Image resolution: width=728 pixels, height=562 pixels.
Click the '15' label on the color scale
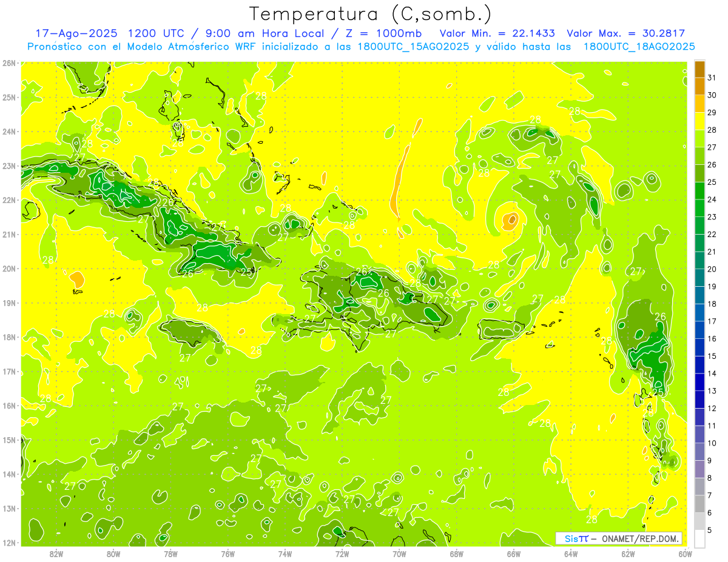712,356
